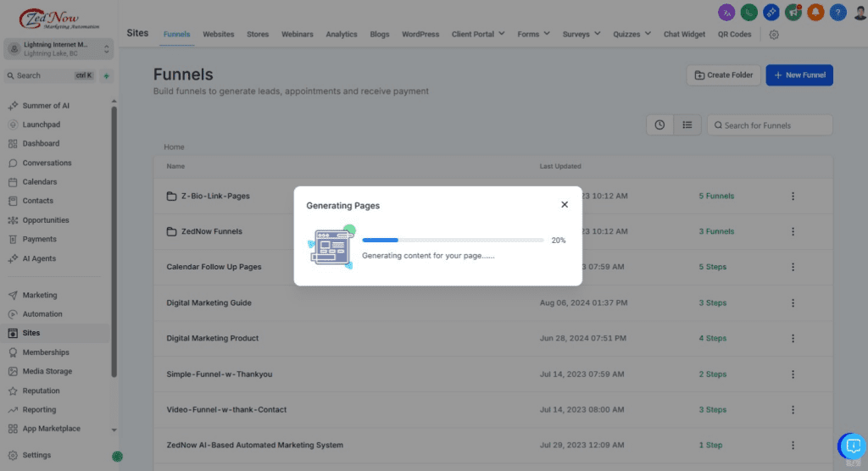
Task: Switch to list view of funnels
Action: [x=687, y=125]
